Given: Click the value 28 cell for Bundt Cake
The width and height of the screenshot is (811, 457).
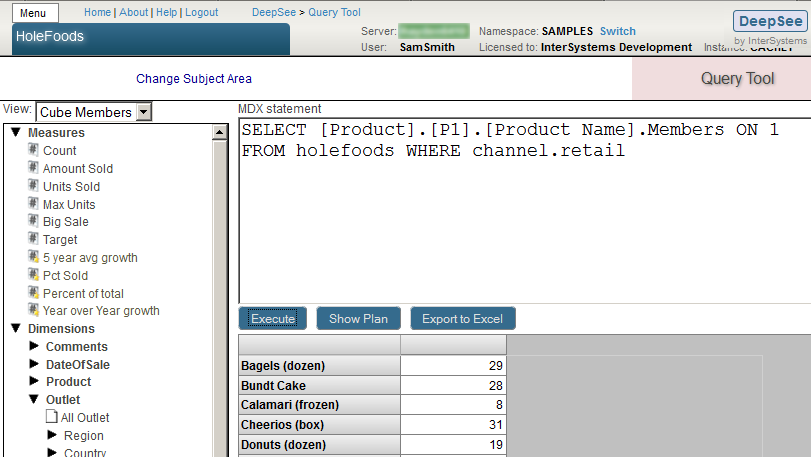Looking at the screenshot, I should tap(453, 386).
